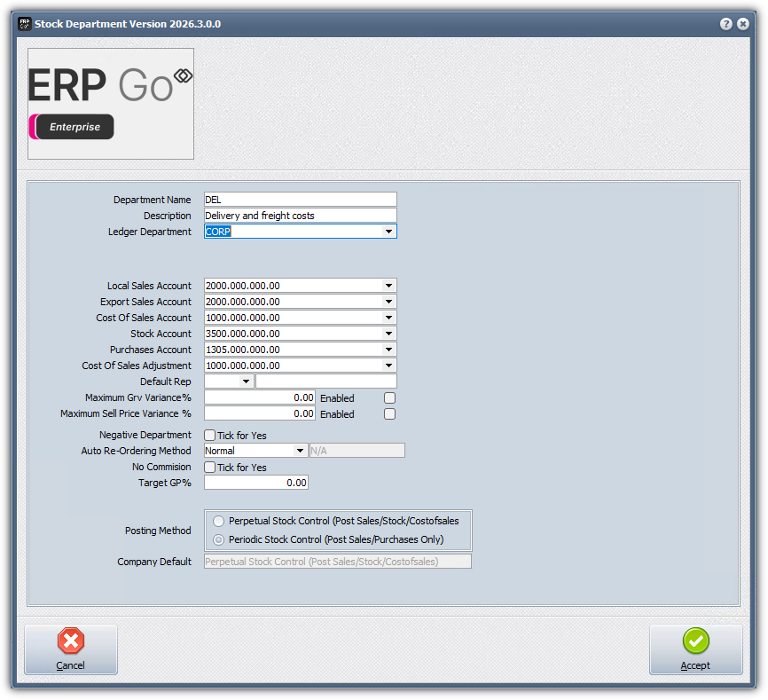Open the Default Rep dropdown
The height and width of the screenshot is (700, 768).
tap(246, 381)
